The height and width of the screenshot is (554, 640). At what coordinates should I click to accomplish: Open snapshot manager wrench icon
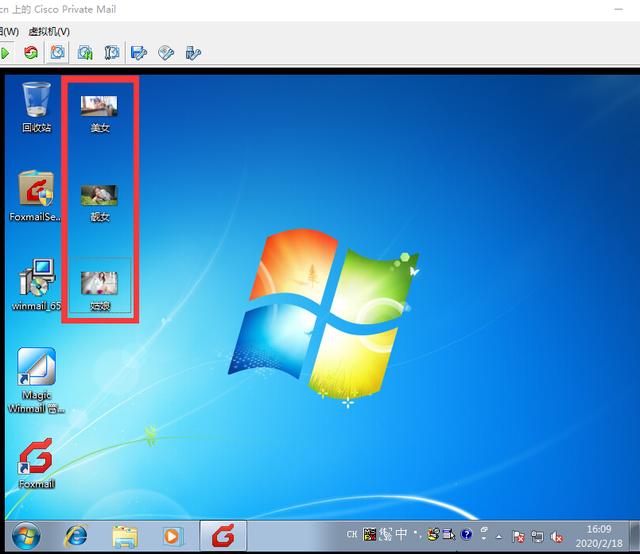pos(111,53)
